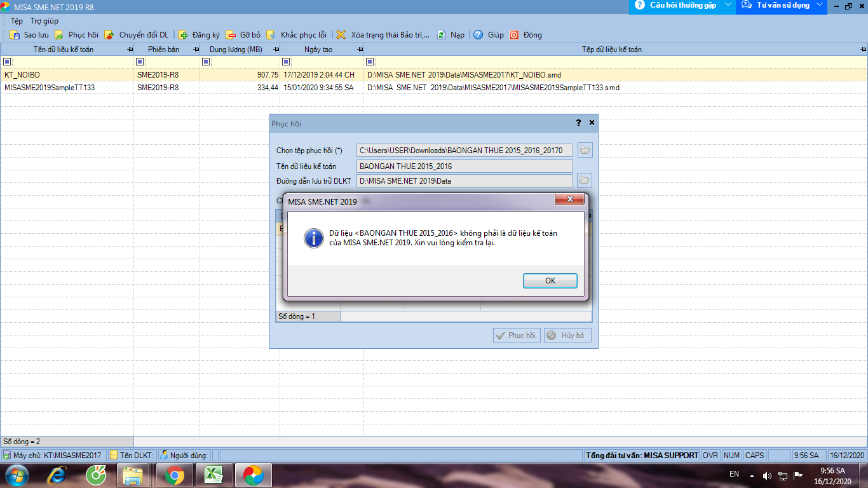Viewport: 868px width, 488px height.
Task: Click the Người dùng user icon
Action: [x=164, y=455]
